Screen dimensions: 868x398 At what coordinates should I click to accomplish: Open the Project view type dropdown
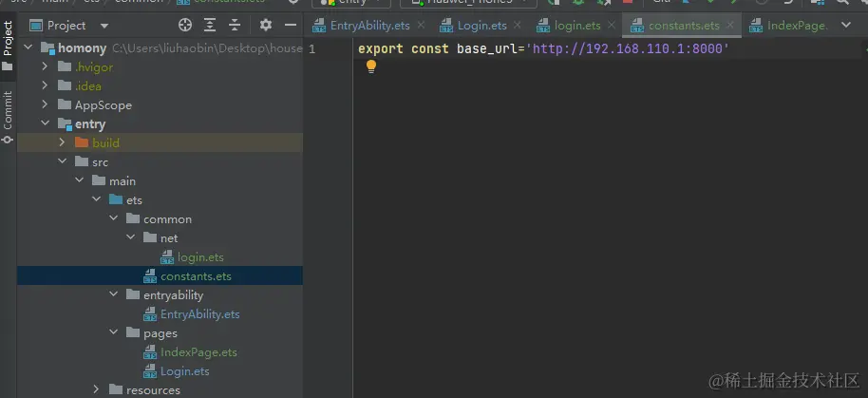(x=104, y=26)
